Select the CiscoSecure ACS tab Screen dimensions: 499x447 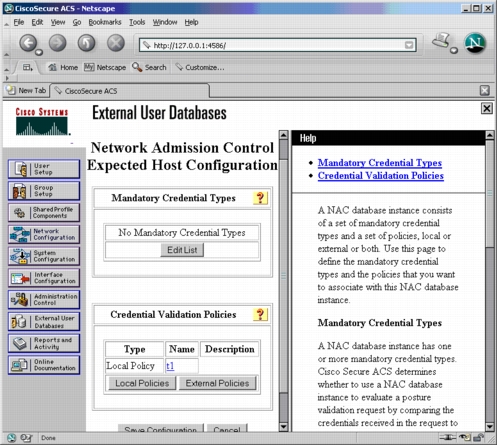(x=130, y=91)
